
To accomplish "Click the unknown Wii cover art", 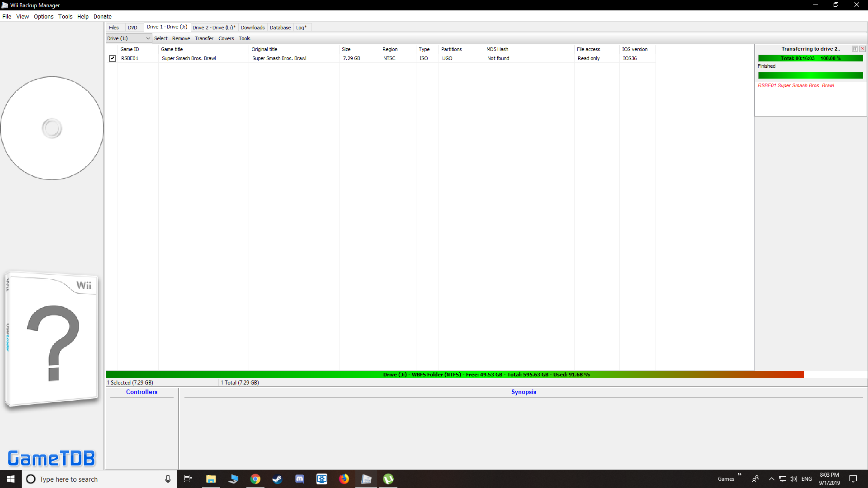I will tap(52, 339).
